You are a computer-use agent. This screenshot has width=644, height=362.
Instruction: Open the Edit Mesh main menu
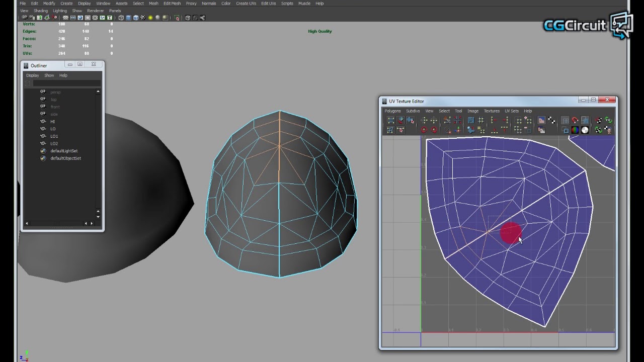(172, 4)
